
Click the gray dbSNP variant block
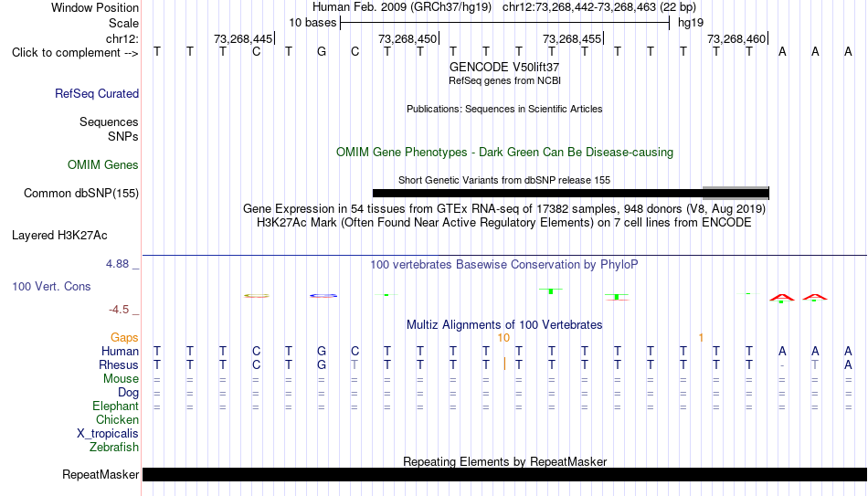pyautogui.click(x=736, y=194)
